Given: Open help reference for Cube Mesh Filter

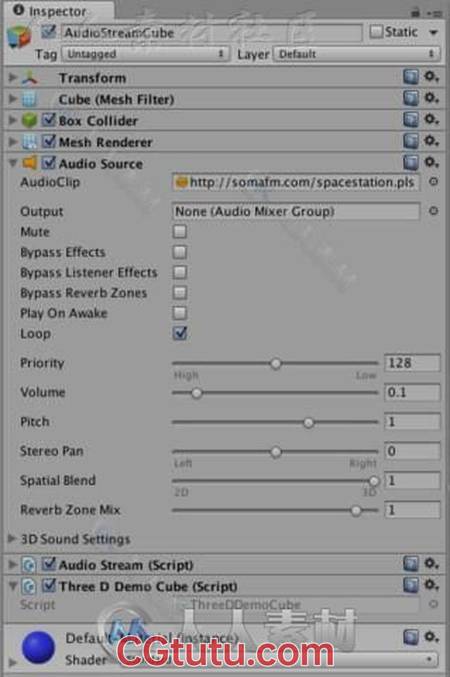Looking at the screenshot, I should pyautogui.click(x=411, y=98).
